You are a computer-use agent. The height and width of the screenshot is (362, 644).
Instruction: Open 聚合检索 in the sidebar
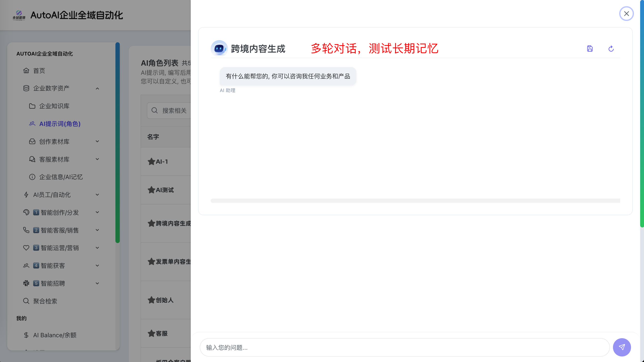(x=45, y=301)
